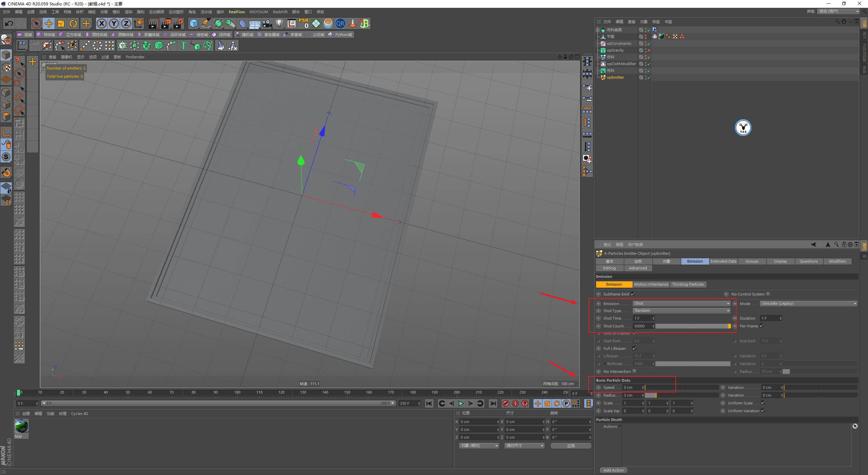Toggle Subframe Emit checkbox
The image size is (868, 475).
[x=633, y=294]
